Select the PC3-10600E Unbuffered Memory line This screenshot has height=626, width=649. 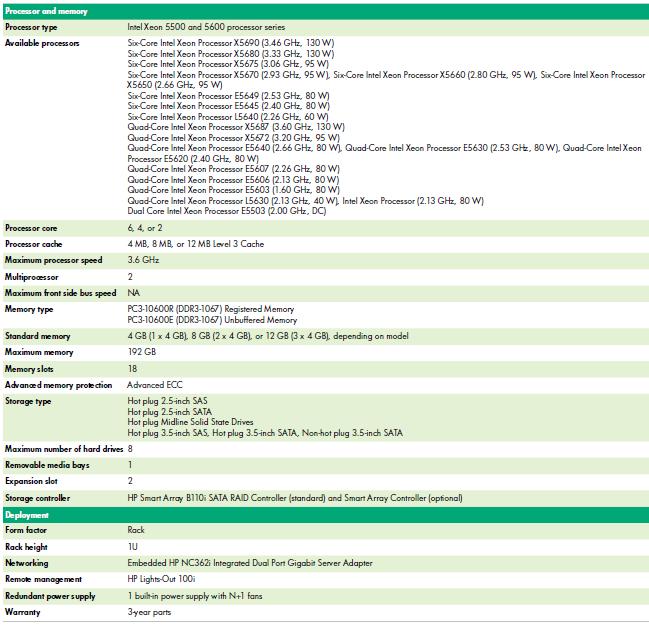[212, 320]
